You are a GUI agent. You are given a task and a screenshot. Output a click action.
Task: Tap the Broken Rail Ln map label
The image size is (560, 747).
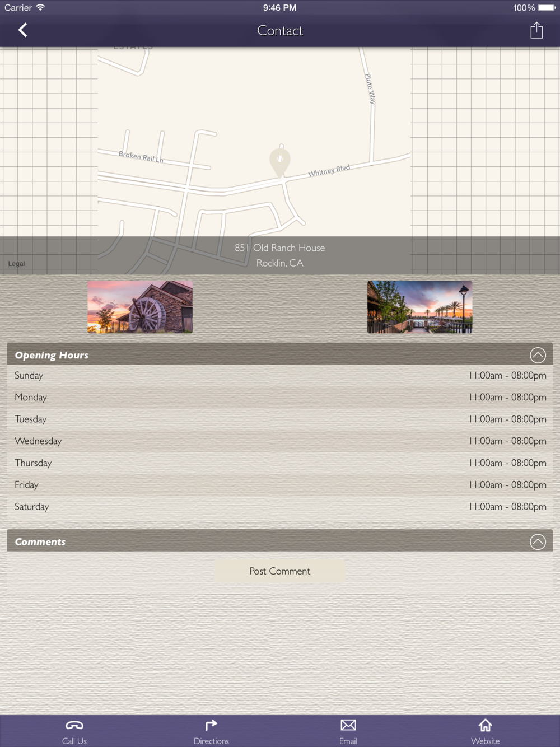pyautogui.click(x=141, y=157)
